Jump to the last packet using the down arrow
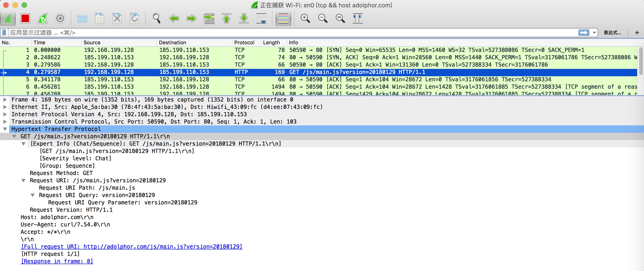This screenshot has width=644, height=271. tap(244, 19)
